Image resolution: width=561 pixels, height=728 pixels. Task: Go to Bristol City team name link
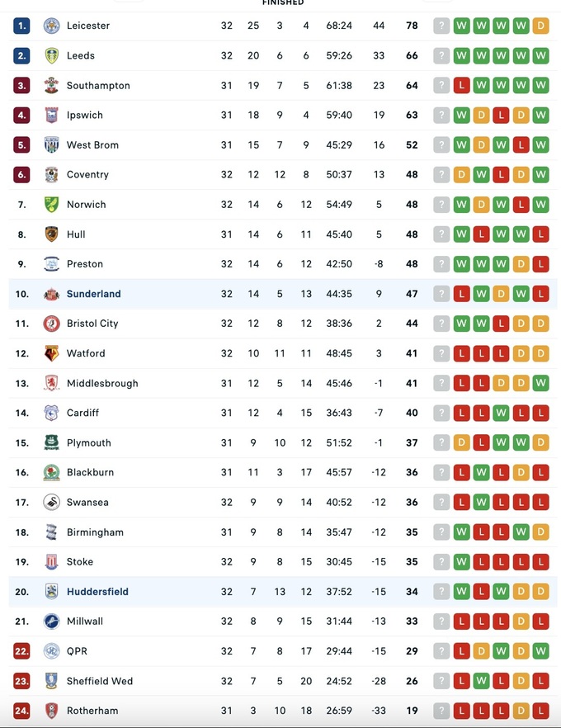click(x=92, y=324)
